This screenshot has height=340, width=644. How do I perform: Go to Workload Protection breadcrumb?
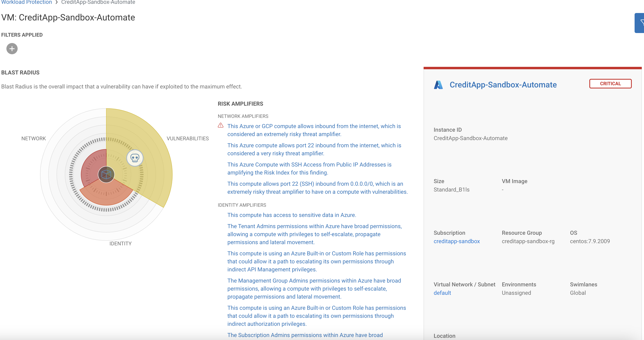[x=26, y=2]
